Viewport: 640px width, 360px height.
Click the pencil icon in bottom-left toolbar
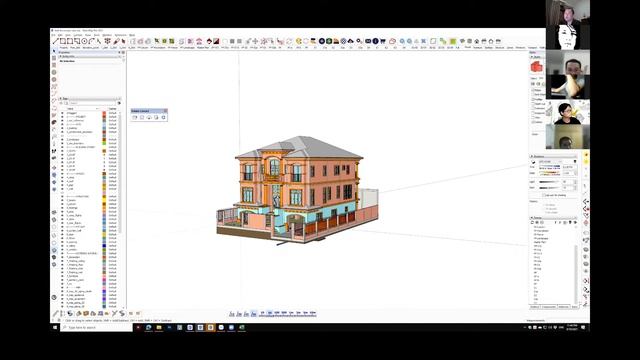click(56, 313)
